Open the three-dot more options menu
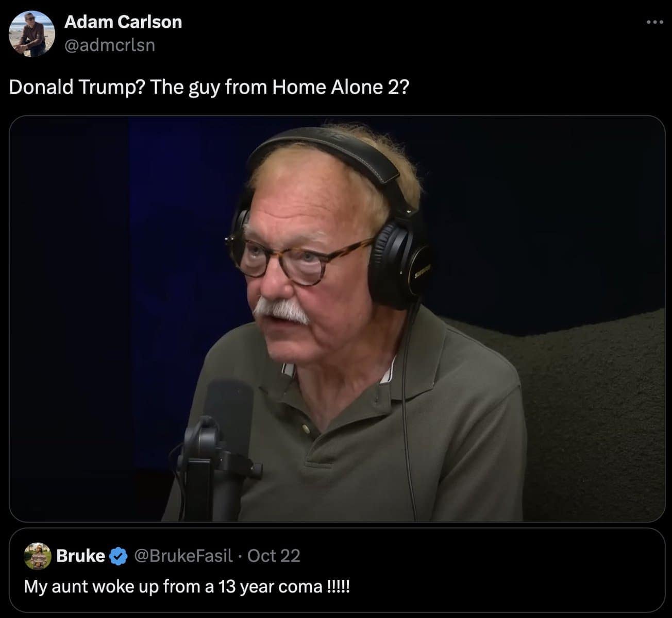 pyautogui.click(x=654, y=22)
